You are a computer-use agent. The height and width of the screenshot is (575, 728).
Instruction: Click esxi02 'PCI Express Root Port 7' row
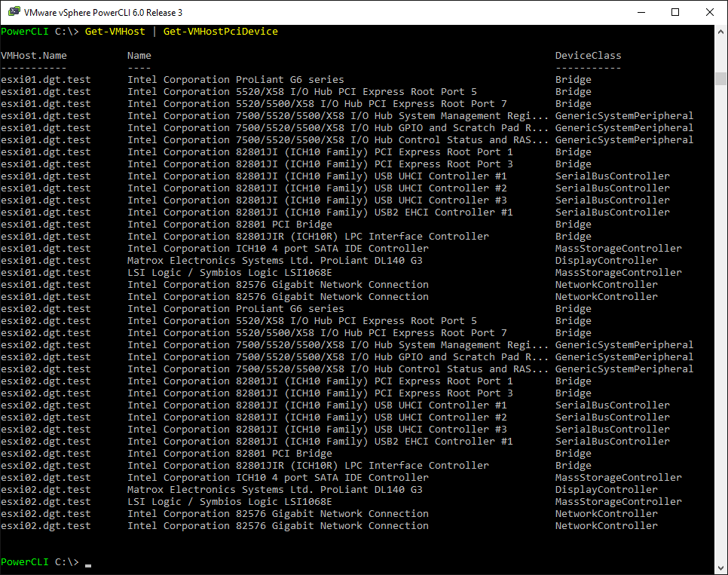point(295,334)
